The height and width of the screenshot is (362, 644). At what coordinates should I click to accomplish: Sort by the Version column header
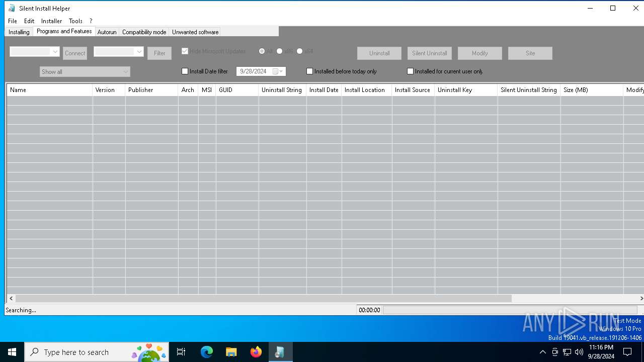109,90
